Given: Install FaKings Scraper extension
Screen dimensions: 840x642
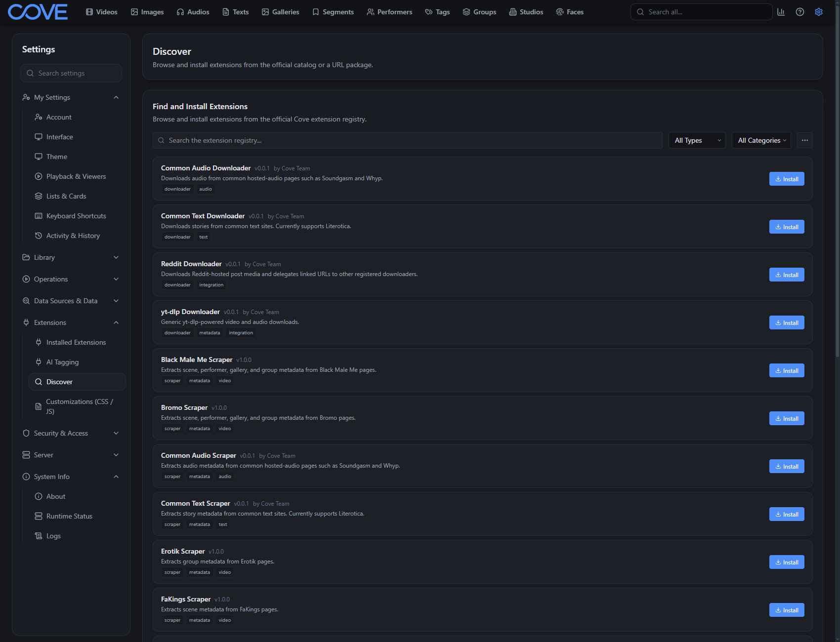Looking at the screenshot, I should [x=787, y=610].
